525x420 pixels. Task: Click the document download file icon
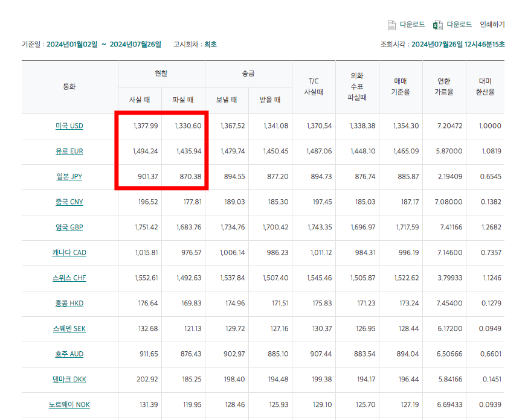[x=391, y=25]
